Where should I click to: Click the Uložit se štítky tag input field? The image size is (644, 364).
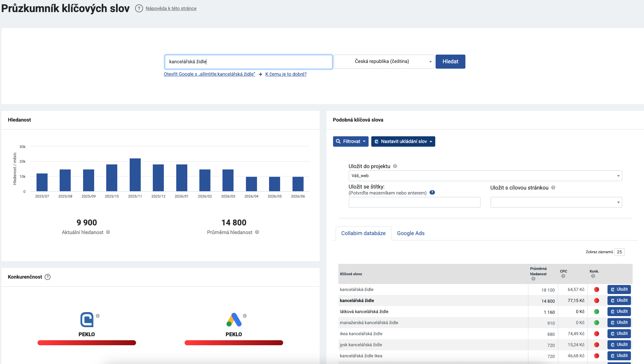[x=414, y=202]
